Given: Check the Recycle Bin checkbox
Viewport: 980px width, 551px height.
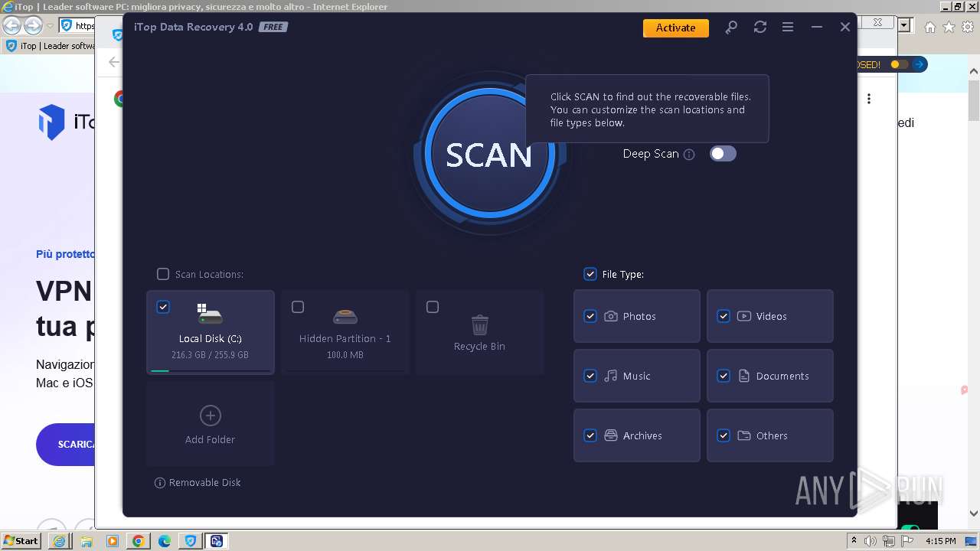Looking at the screenshot, I should point(433,307).
